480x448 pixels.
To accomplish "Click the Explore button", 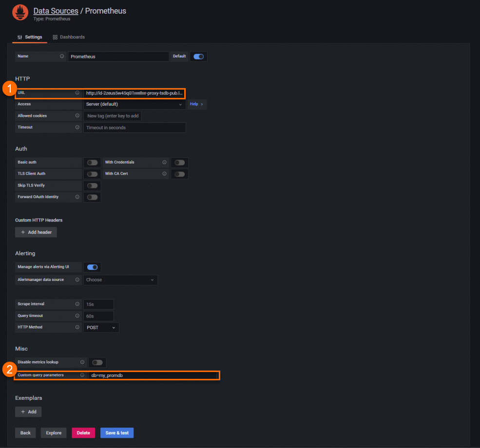I will pos(54,433).
